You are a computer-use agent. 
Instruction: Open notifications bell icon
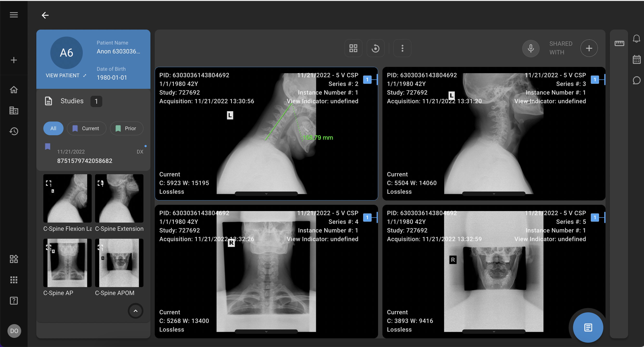(x=636, y=39)
